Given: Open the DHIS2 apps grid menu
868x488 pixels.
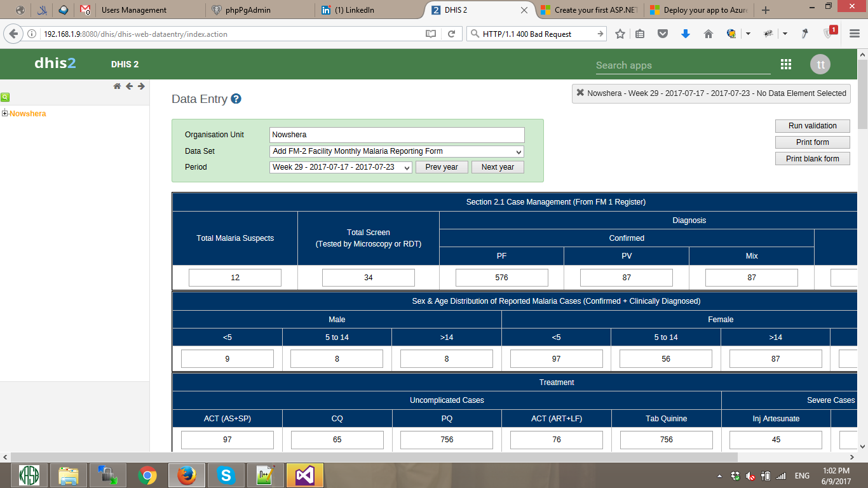Looking at the screenshot, I should 786,64.
